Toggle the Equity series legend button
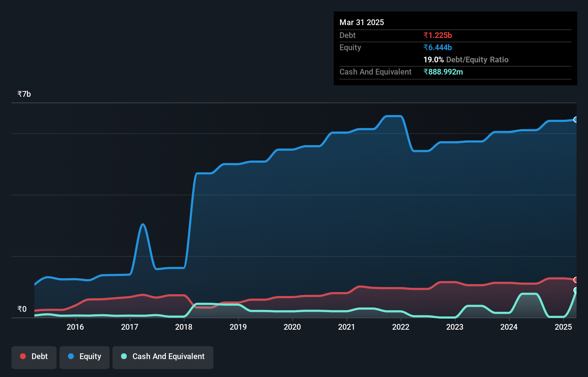Image resolution: width=588 pixels, height=377 pixels. coord(85,357)
